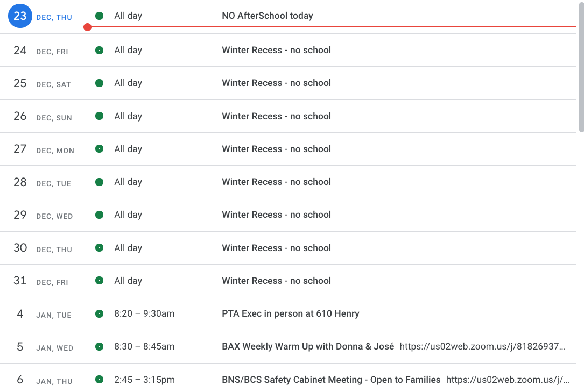This screenshot has width=584, height=392.
Task: Click the green calendar dot for Dec 28
Action: [x=99, y=182]
